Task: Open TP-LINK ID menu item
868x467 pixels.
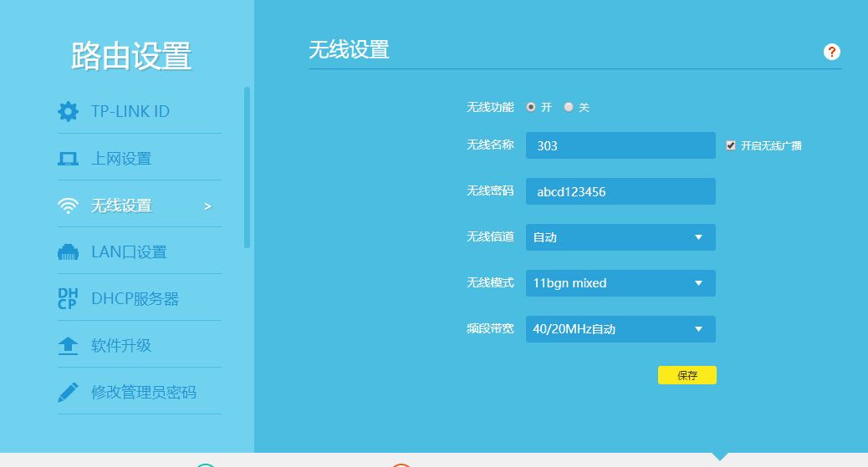Action: click(140, 111)
